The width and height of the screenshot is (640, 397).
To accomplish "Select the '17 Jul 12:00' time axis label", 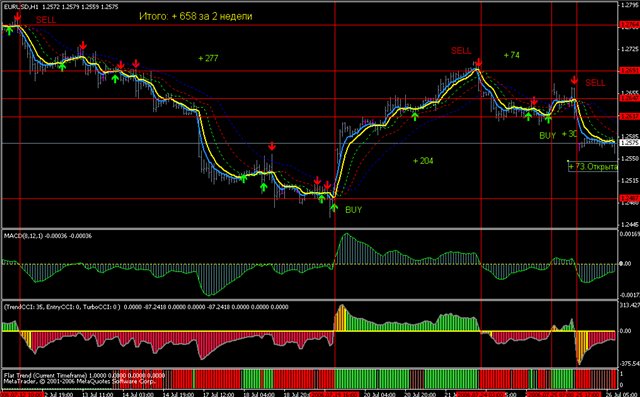I will [x=219, y=394].
